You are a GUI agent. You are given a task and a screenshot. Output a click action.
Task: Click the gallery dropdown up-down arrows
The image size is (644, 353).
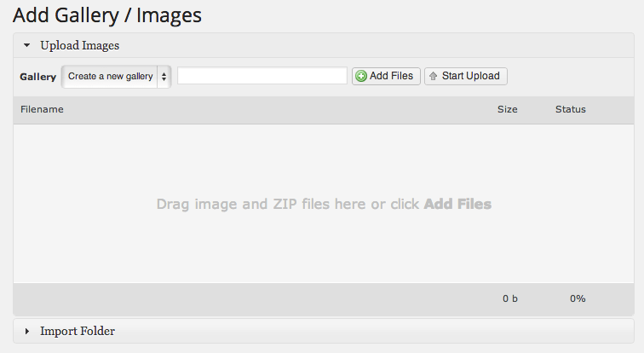click(x=164, y=77)
